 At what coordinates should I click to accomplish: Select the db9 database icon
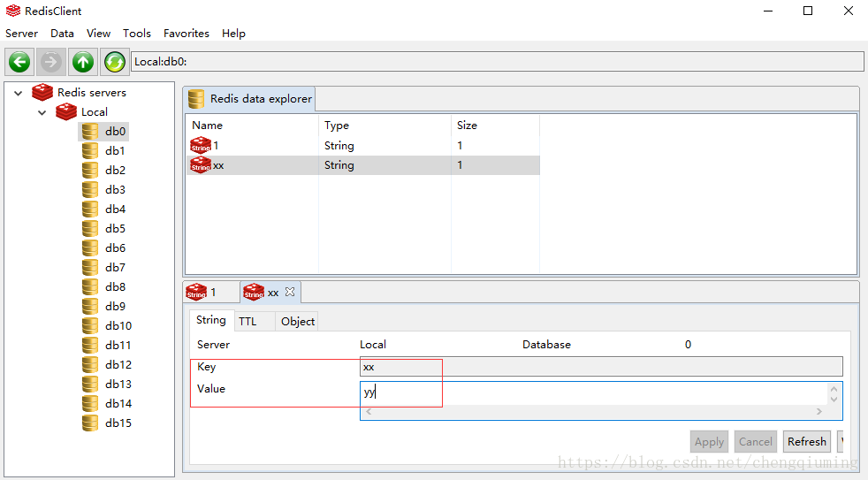[x=89, y=306]
